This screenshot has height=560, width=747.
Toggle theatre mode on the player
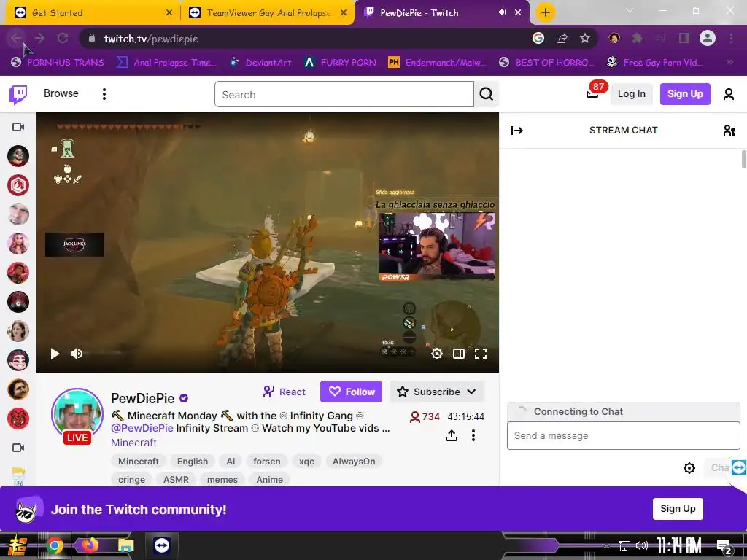pos(458,354)
